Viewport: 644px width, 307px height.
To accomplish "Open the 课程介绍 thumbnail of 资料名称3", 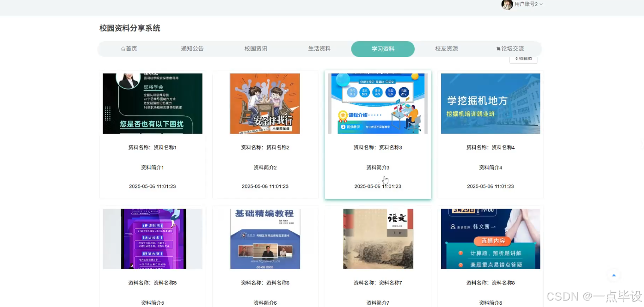I will point(378,103).
